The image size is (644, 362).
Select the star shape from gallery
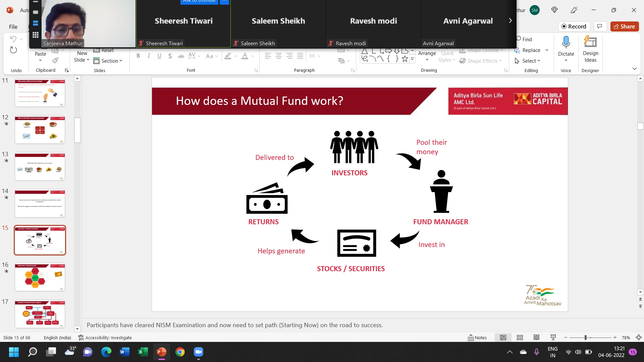coord(405,59)
